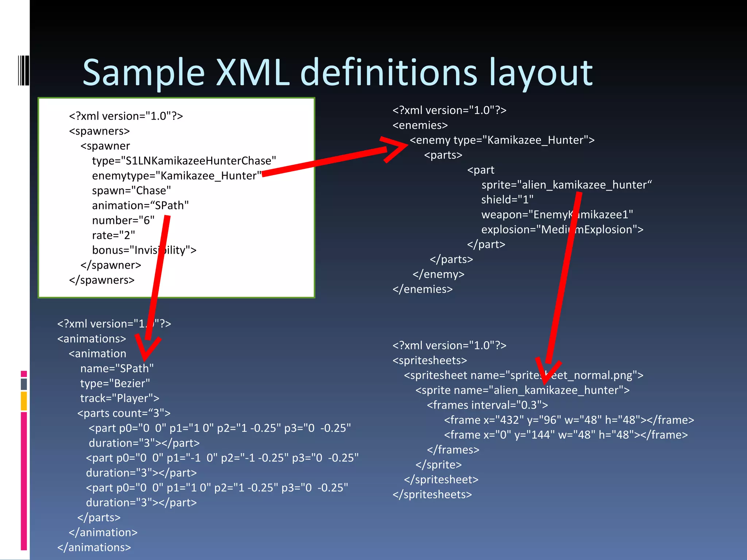Click the part line containing p1="-1 0"

(222, 458)
